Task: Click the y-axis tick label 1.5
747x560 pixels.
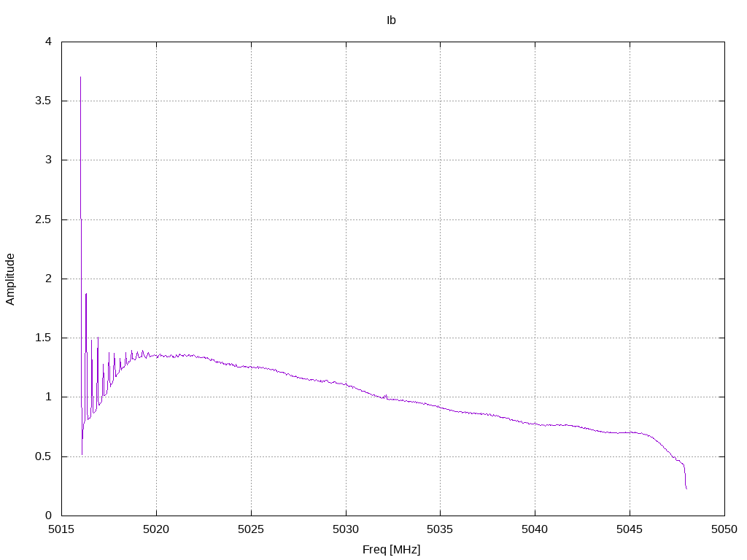Action: 43,338
